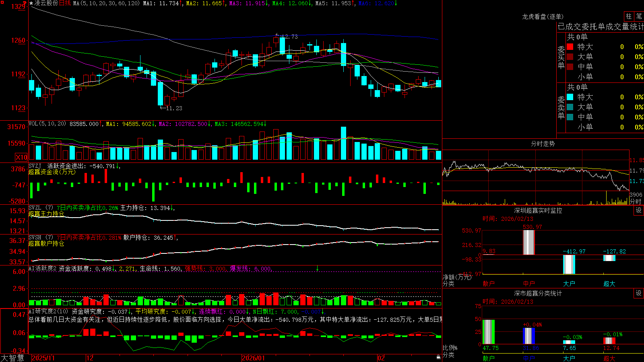Click the 时间: 2026/02/13 in the real-time monitor
Image resolution: width=644 pixels, height=362 pixels.
pos(508,219)
